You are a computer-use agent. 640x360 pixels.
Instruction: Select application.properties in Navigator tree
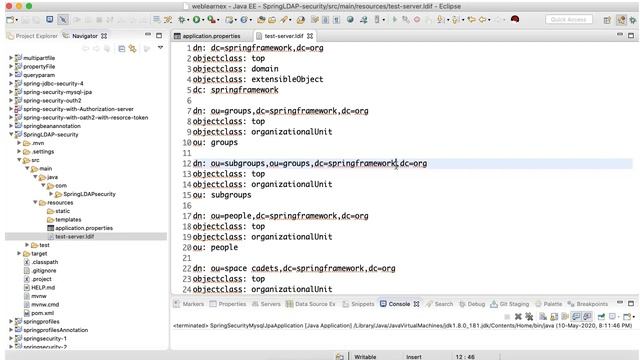[84, 228]
